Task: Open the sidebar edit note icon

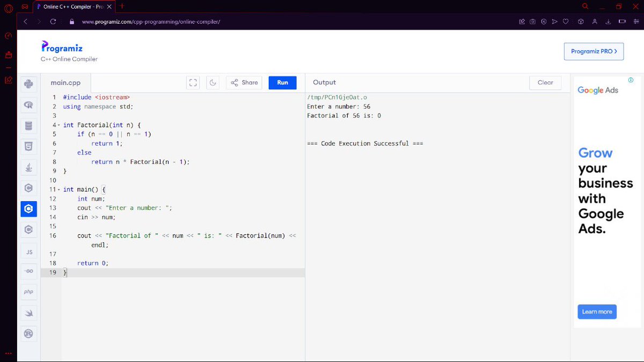Action: (x=8, y=80)
